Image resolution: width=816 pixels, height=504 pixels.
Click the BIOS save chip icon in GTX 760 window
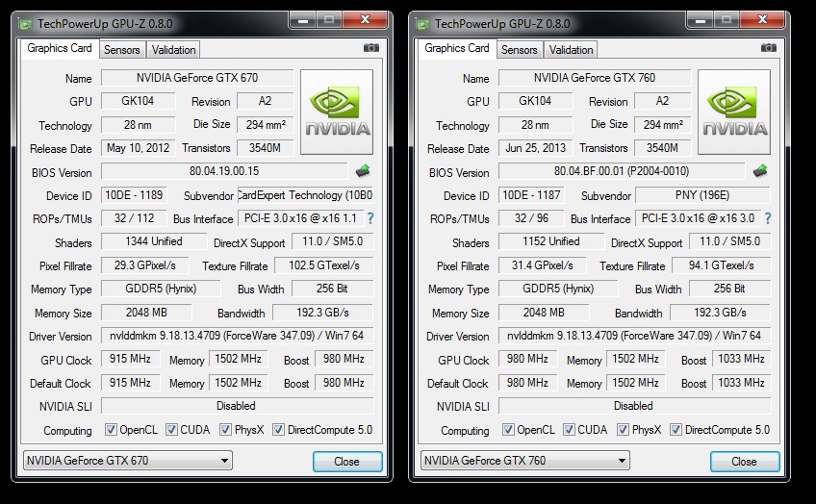point(760,170)
